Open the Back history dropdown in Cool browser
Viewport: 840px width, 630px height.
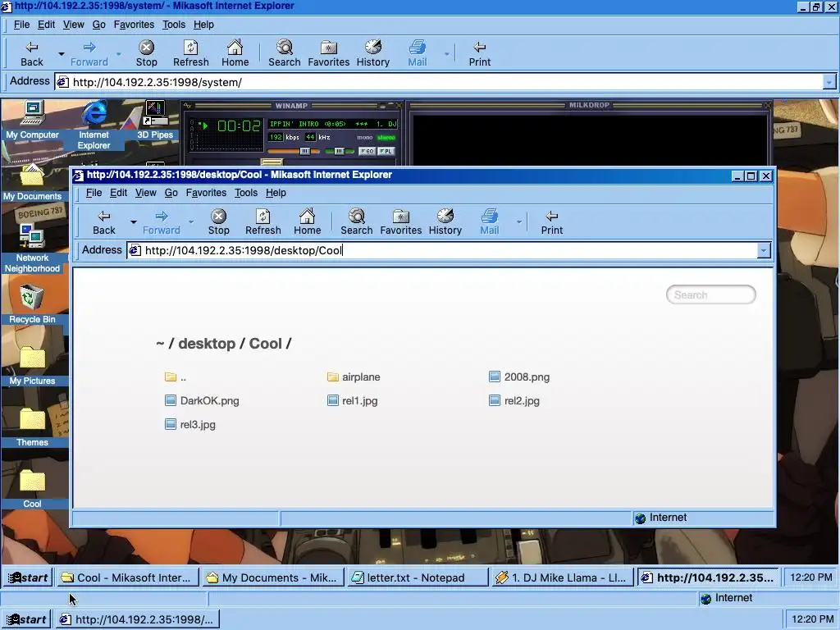point(134,221)
